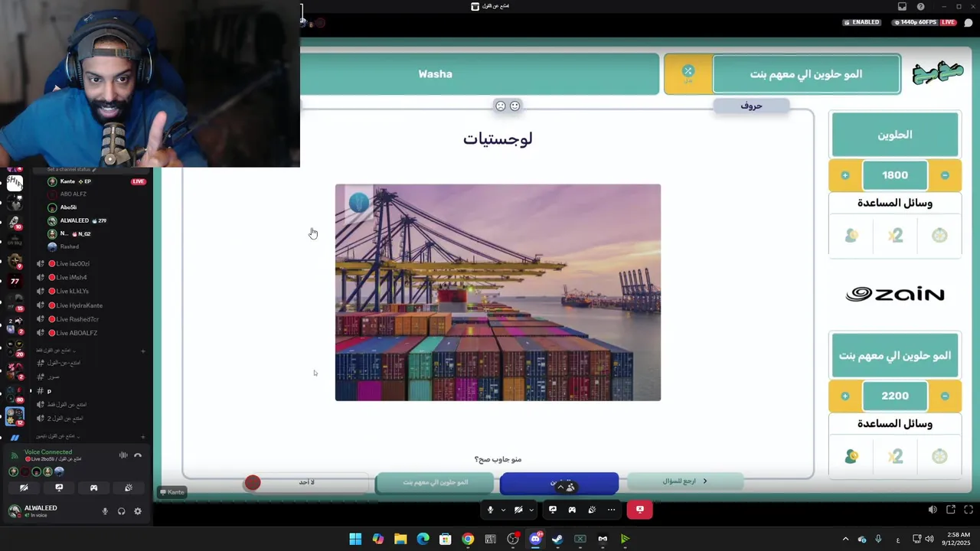
Task: Share your screen from voice panel
Action: 59,487
